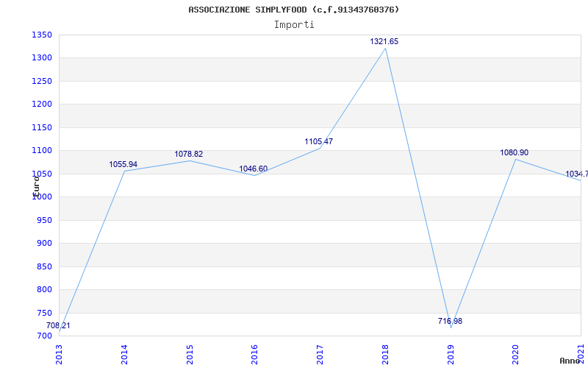The height and width of the screenshot is (368, 588).
Task: Click the Anno axis title
Action: (570, 361)
